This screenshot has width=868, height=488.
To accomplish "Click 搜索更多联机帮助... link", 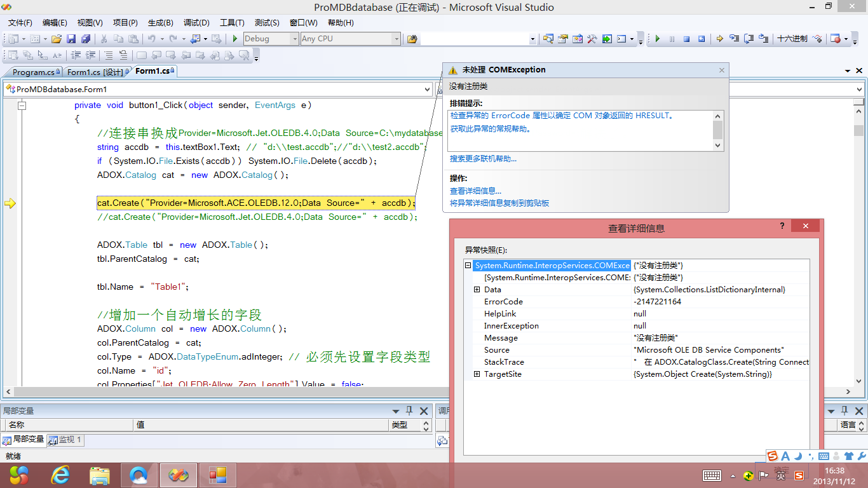I will pos(483,159).
